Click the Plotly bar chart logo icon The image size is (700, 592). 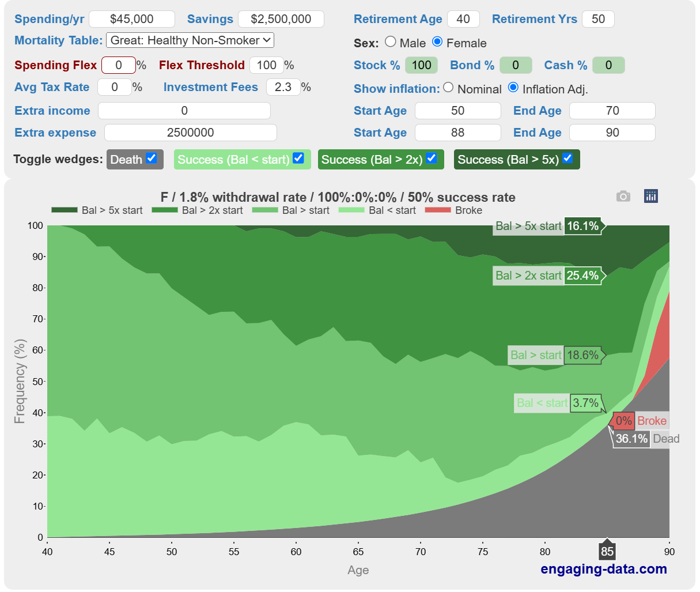coord(651,197)
